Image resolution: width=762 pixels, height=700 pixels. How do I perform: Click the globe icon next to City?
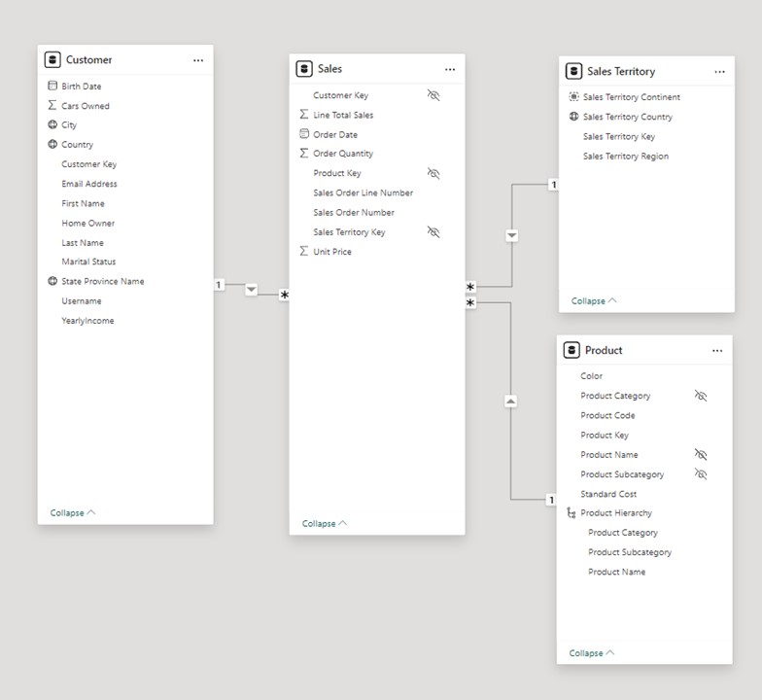[x=52, y=125]
